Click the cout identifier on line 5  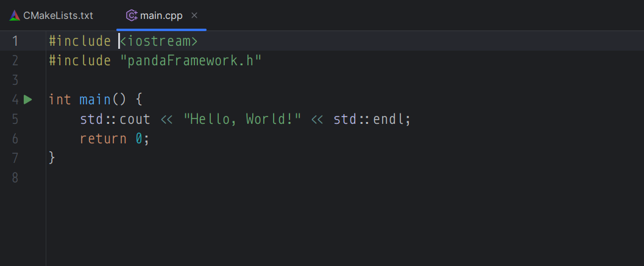[135, 119]
